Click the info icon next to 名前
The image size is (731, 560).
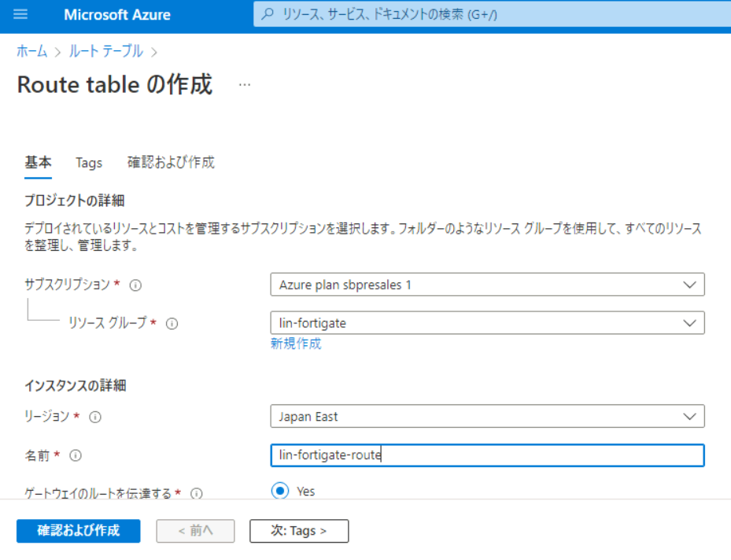[x=76, y=455]
